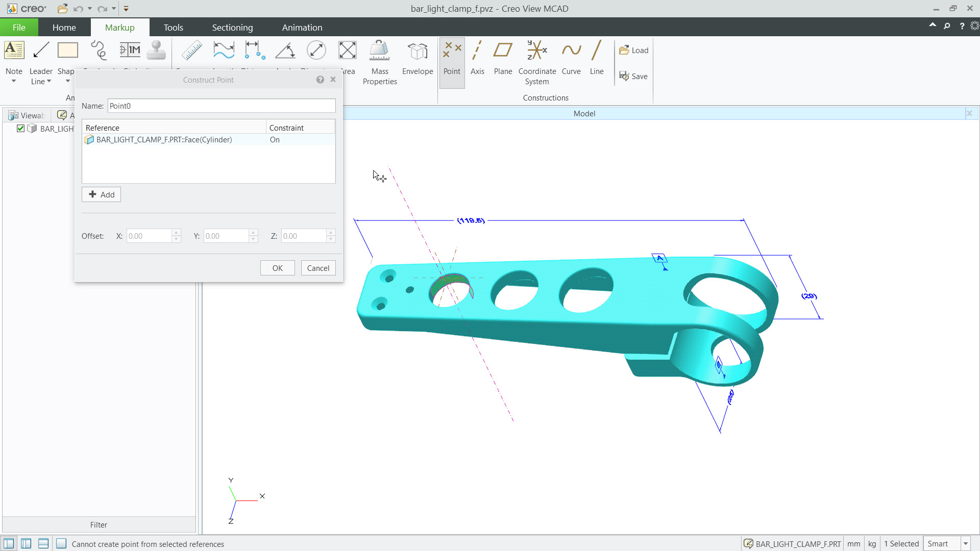Create a construction Axis
The width and height of the screenshot is (980, 551).
[477, 58]
